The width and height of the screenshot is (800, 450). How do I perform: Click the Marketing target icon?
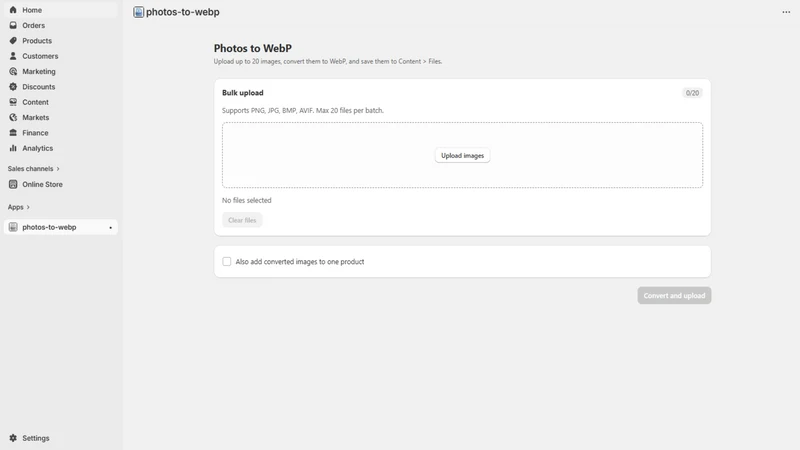13,71
